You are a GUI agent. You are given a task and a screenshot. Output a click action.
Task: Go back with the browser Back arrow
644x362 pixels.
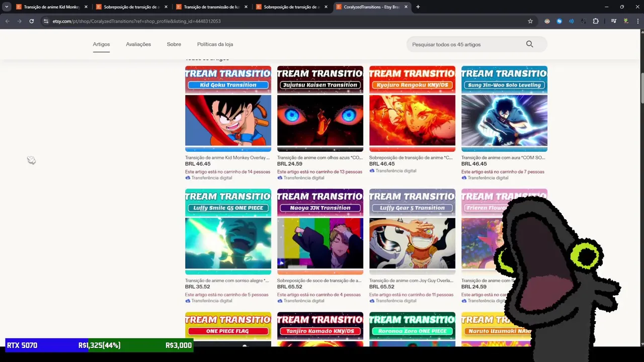tap(7, 21)
